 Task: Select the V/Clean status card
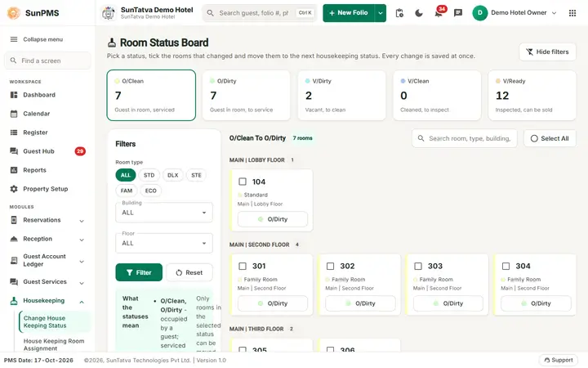tap(437, 95)
